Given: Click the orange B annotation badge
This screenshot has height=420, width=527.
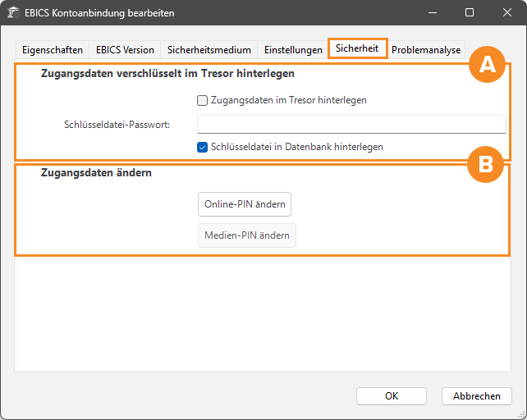Looking at the screenshot, I should click(485, 165).
